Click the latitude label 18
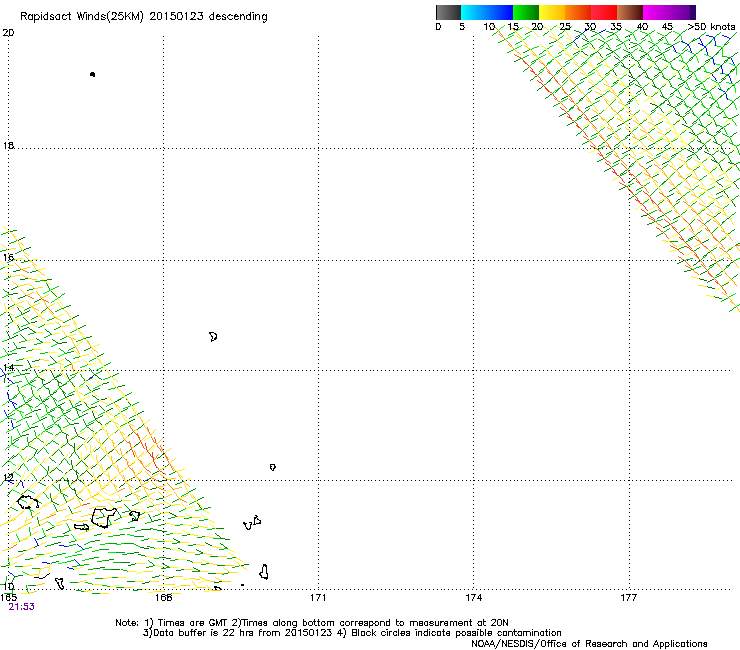Viewport: 740px width, 650px height. (x=8, y=145)
